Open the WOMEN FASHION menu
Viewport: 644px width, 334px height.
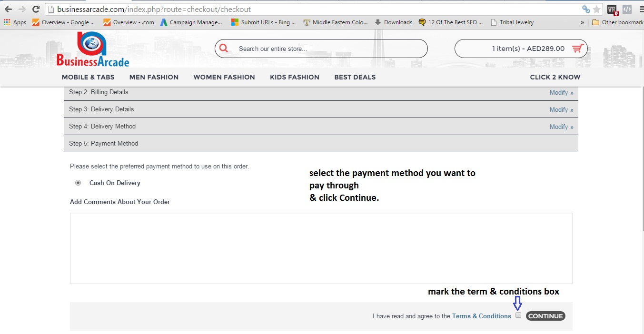click(224, 77)
